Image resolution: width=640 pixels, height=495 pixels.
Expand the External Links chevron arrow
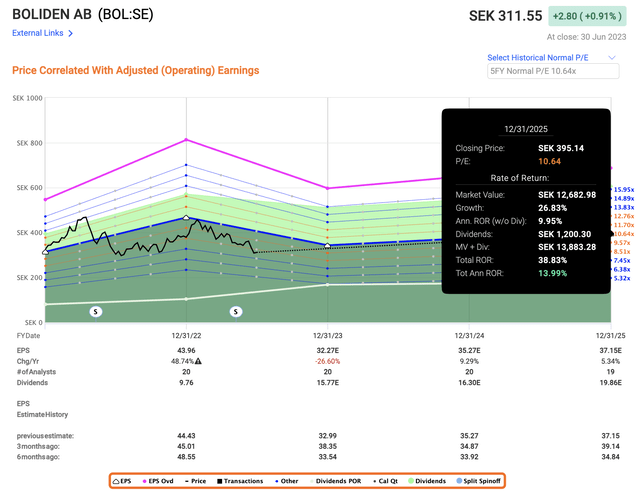tap(71, 33)
